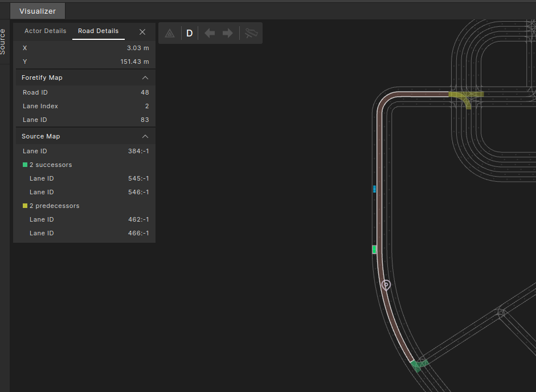Viewport: 536px width, 392px height.
Task: Collapse the Source Map section
Action: tap(145, 136)
